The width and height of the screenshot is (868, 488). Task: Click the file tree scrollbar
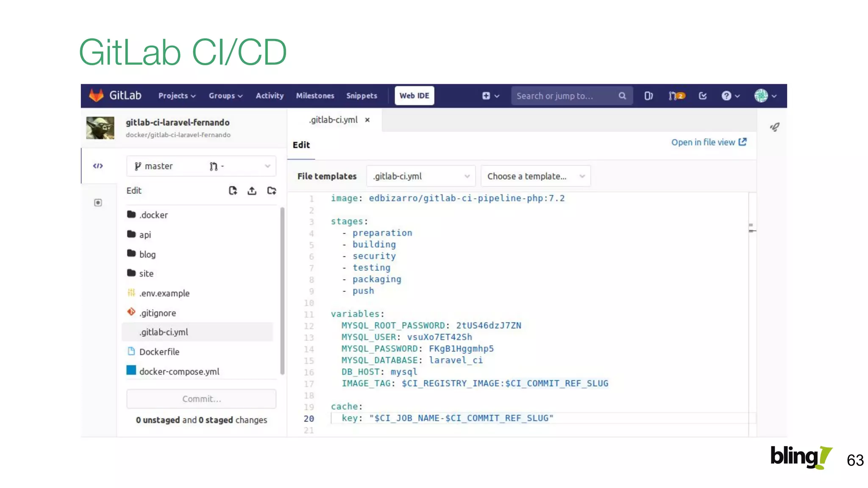[x=282, y=291]
